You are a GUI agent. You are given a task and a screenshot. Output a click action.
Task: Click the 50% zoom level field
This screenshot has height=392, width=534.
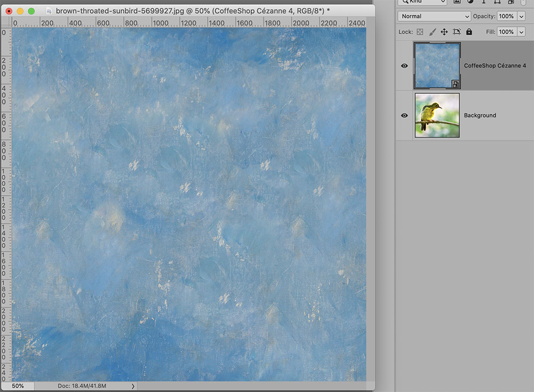click(18, 386)
